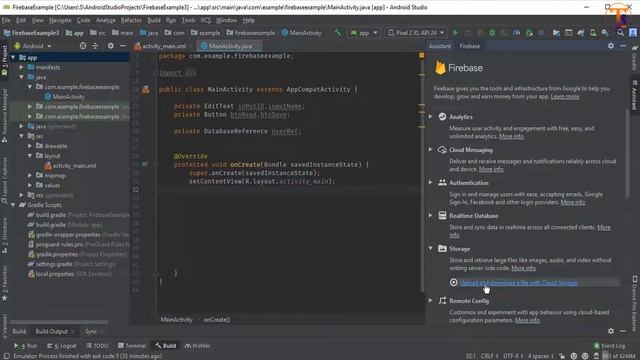
Task: Click Learn more link in Firebase intro
Action: 564,97
